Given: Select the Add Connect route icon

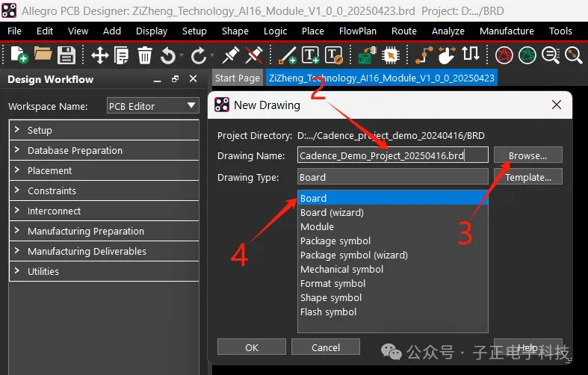Looking at the screenshot, I should tap(424, 55).
